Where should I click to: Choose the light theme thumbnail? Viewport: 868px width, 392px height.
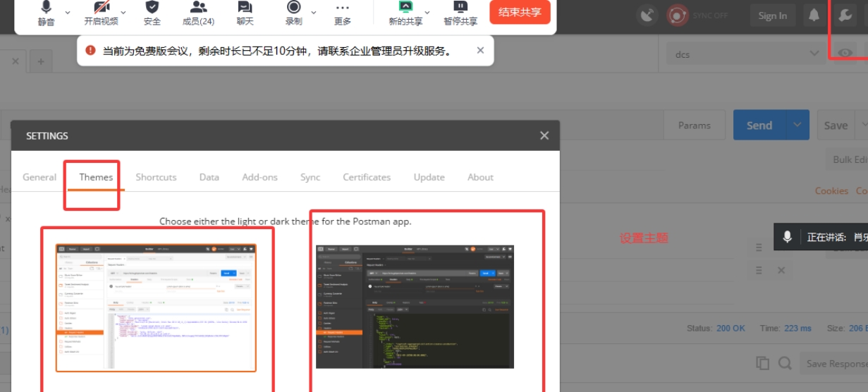(156, 307)
